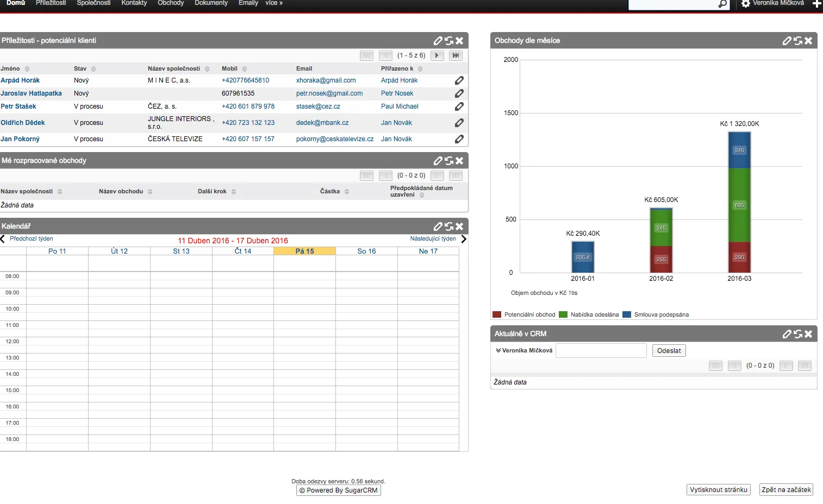The height and width of the screenshot is (504, 823).
Task: Open the Příležitosti menu tab
Action: click(x=51, y=3)
